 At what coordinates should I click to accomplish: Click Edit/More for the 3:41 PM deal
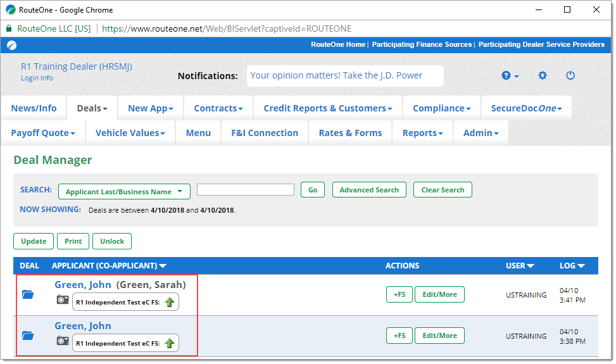point(439,294)
